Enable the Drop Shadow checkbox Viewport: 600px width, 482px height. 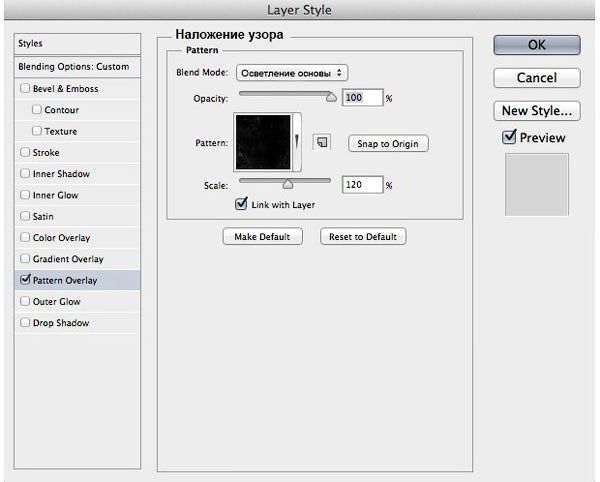[25, 323]
